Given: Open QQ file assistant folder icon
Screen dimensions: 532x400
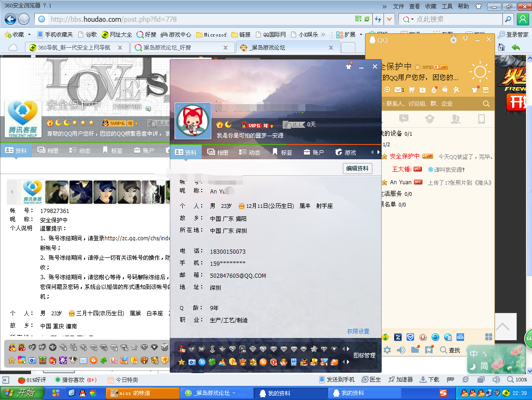Looking at the screenshot, I should (415, 350).
